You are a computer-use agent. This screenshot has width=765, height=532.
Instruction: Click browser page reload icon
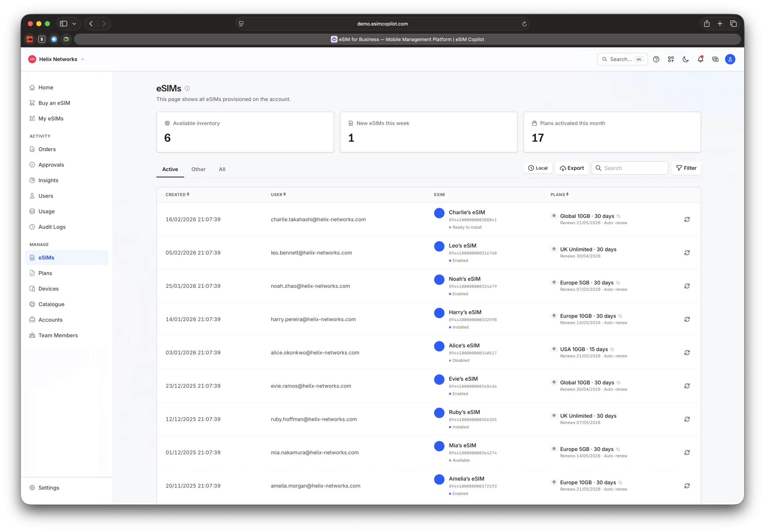pyautogui.click(x=524, y=24)
